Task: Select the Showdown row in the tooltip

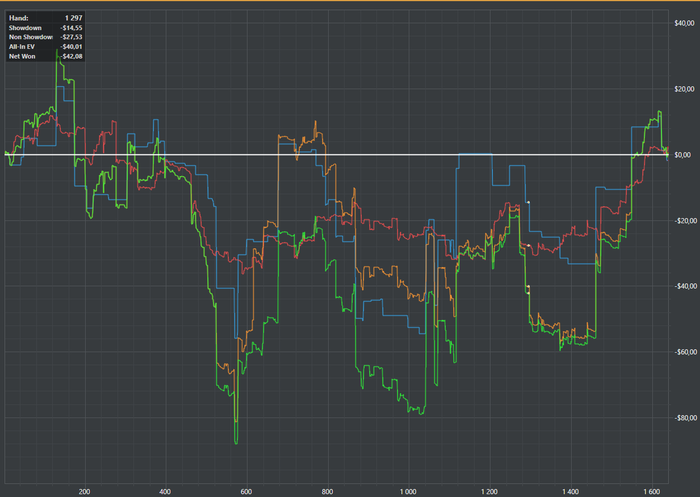Action: click(x=45, y=28)
